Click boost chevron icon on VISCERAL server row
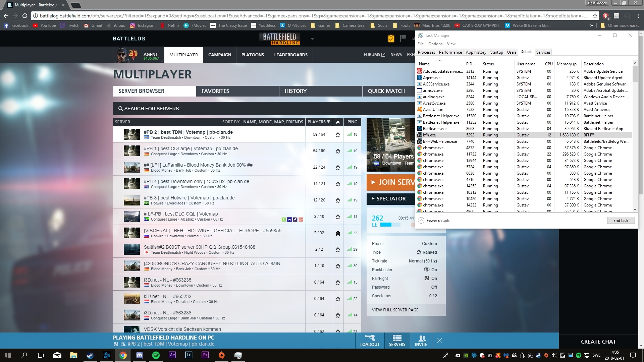Image resolution: width=644 pixels, height=362 pixels. pyautogui.click(x=338, y=233)
